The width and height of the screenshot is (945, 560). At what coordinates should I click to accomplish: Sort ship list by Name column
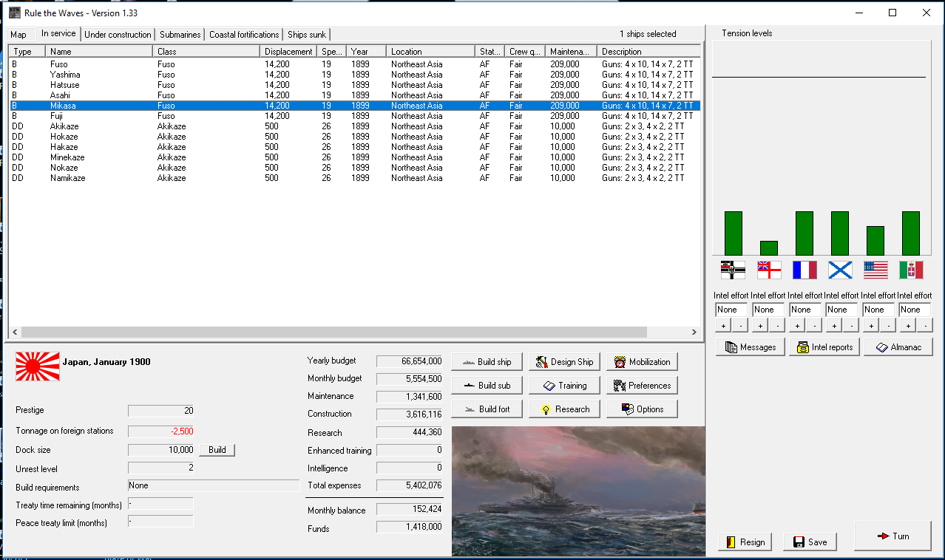coord(99,52)
